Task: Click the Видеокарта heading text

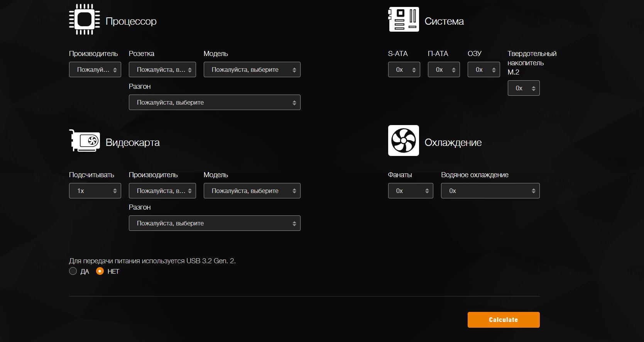Action: (x=133, y=142)
